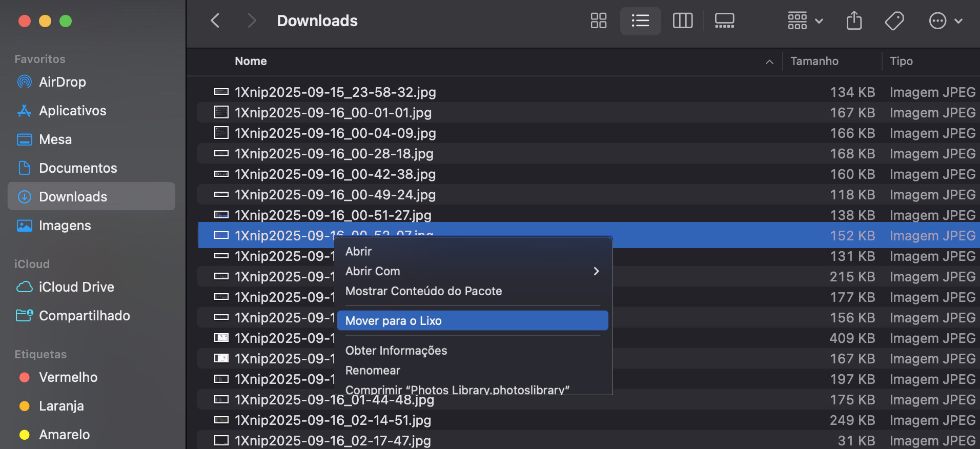Click the thumbnail of 1Xnip2025-09-16_00-01-01.jpg
This screenshot has height=449, width=980.
[x=221, y=112]
